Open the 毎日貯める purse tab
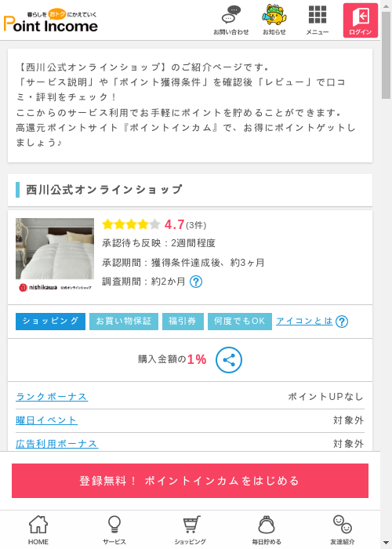 pos(267,529)
